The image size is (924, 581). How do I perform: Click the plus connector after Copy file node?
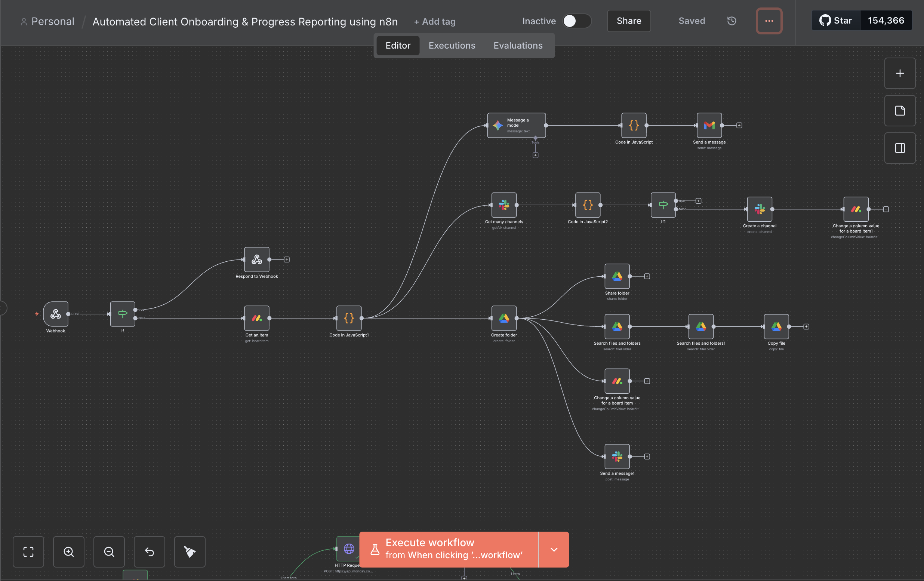click(806, 326)
